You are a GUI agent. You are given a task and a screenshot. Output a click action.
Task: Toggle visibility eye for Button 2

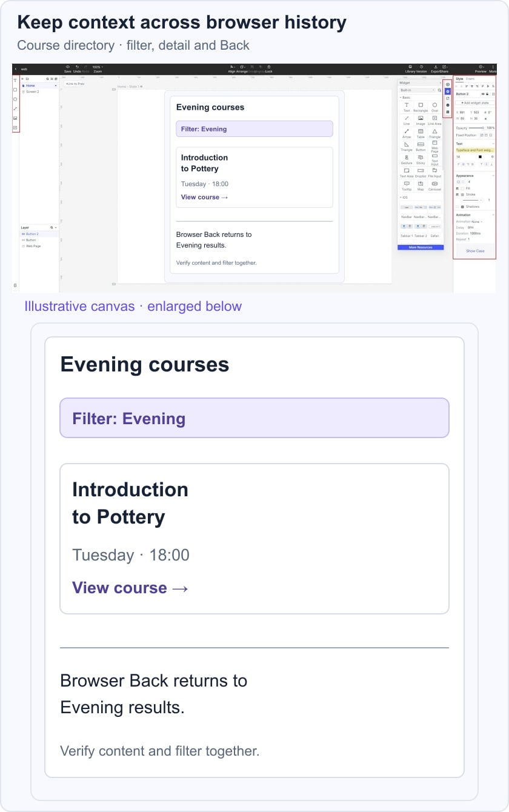pos(483,94)
